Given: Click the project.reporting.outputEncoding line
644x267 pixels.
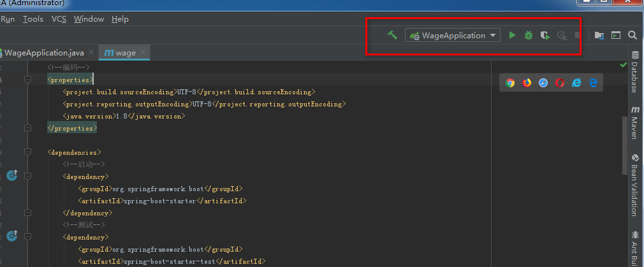Looking at the screenshot, I should [x=204, y=104].
